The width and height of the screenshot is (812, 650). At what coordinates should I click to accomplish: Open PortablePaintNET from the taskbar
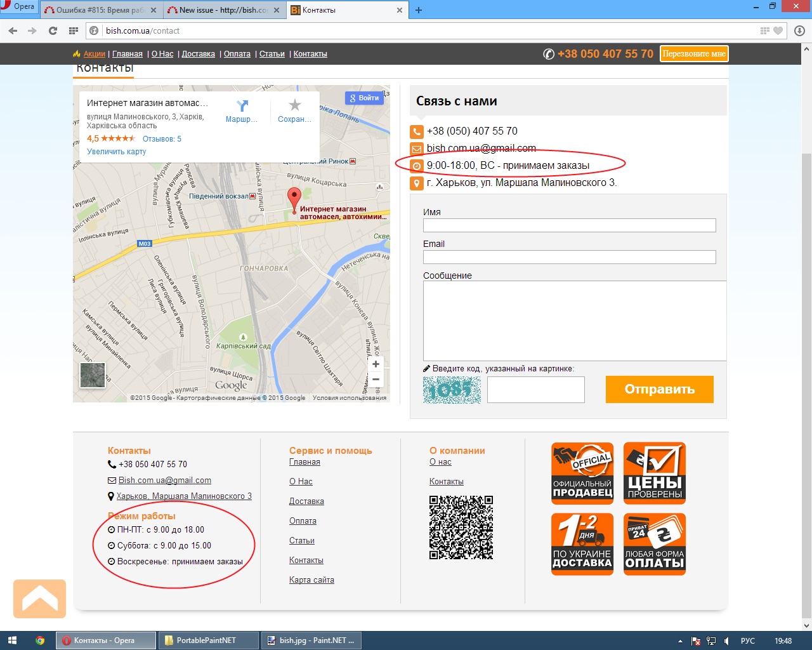point(207,640)
